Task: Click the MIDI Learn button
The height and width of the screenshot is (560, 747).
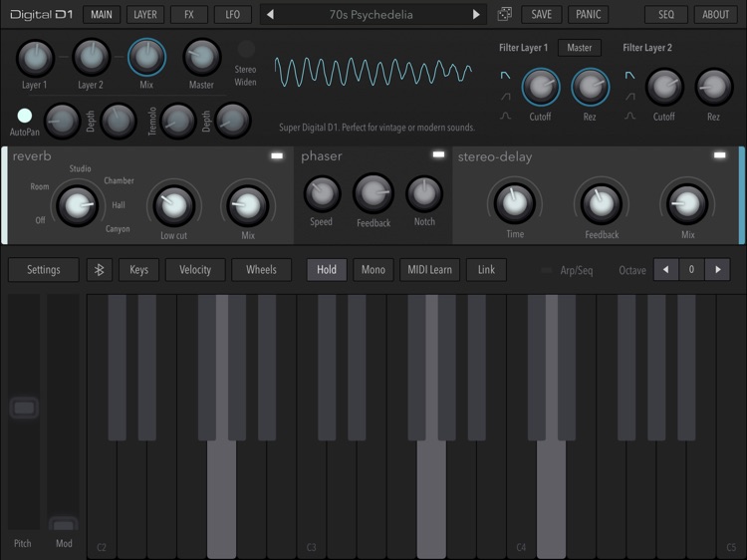Action: (429, 270)
